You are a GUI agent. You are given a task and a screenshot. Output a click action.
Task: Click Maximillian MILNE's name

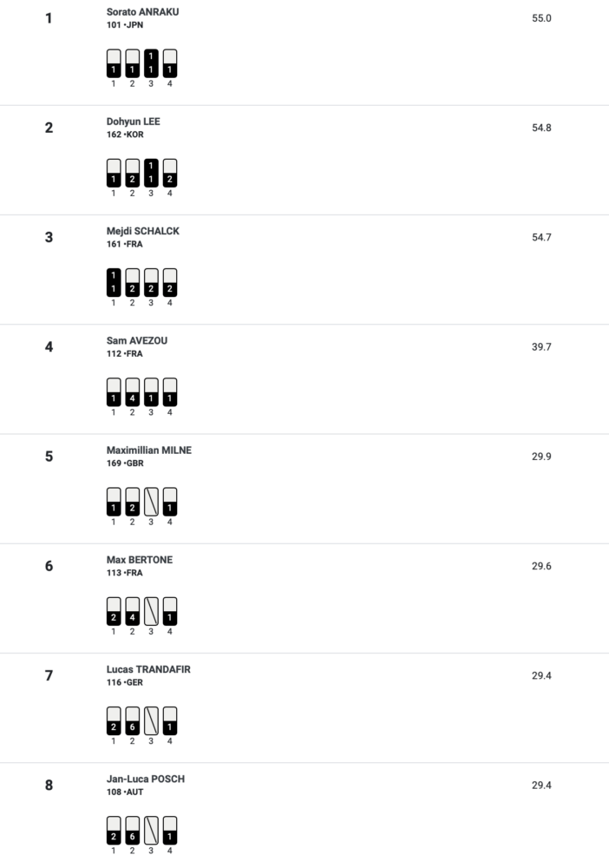149,450
